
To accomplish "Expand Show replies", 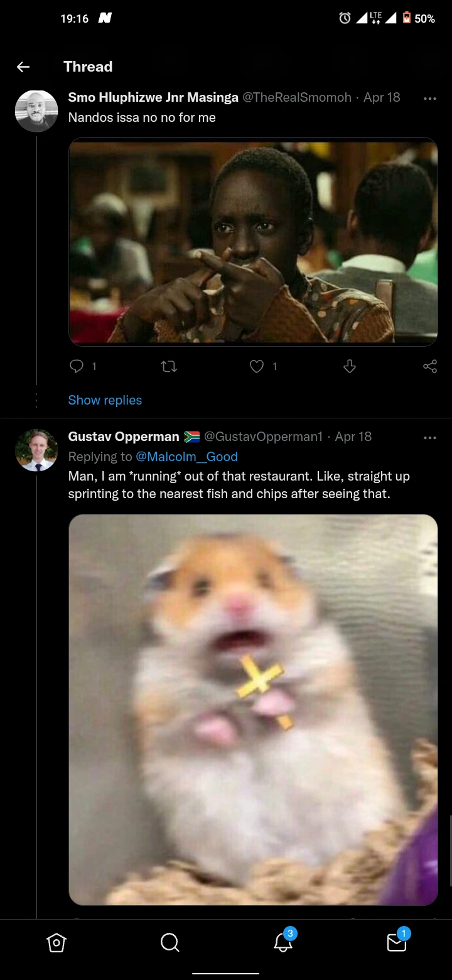I will tap(105, 400).
